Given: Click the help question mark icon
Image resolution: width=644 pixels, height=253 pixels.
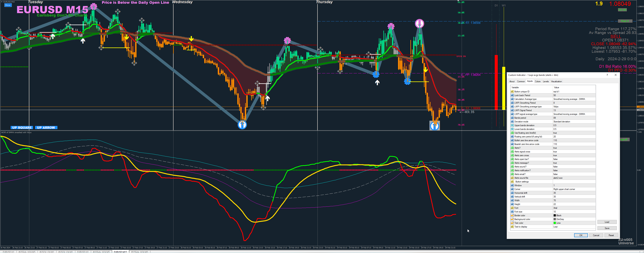Looking at the screenshot, I should point(607,75).
